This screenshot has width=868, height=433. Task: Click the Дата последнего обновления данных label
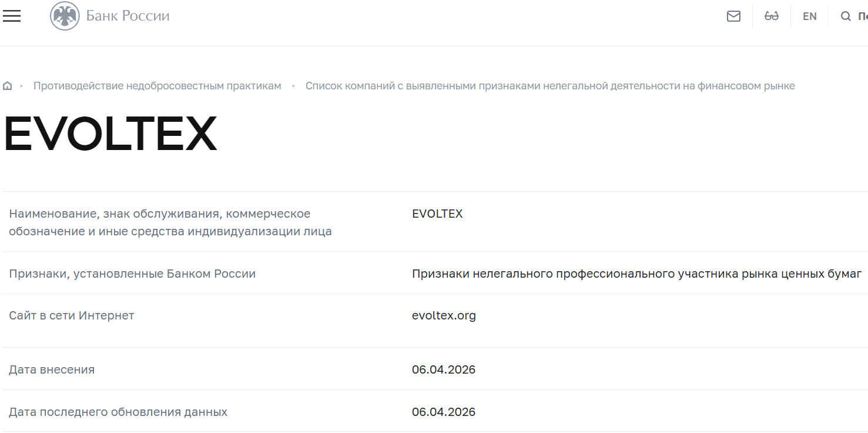pyautogui.click(x=118, y=411)
